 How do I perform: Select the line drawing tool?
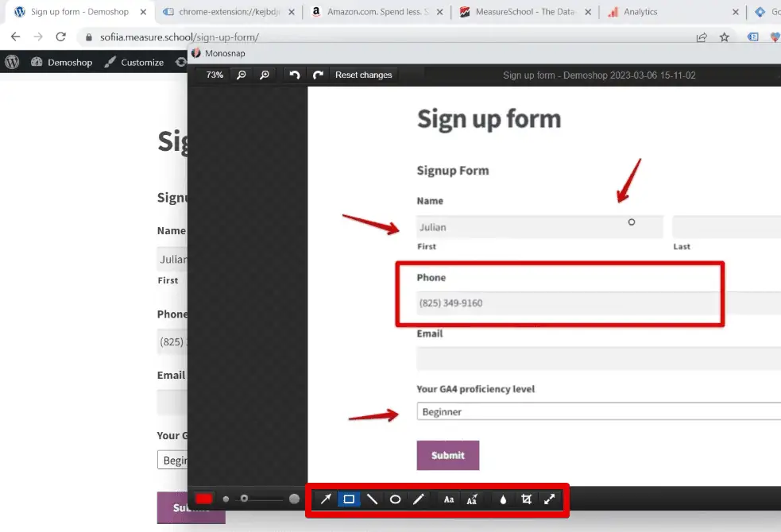tap(373, 499)
